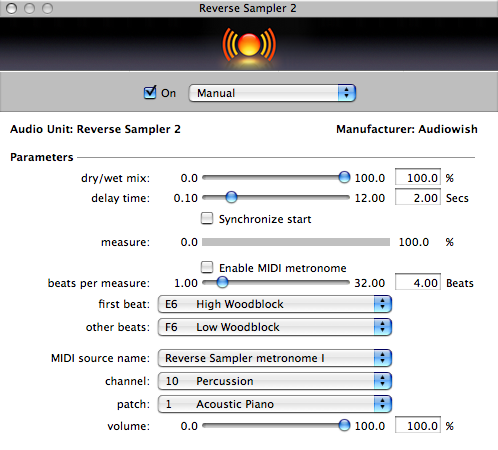Click the dry/wet mix slider knob
Image resolution: width=498 pixels, height=450 pixels.
pos(344,177)
